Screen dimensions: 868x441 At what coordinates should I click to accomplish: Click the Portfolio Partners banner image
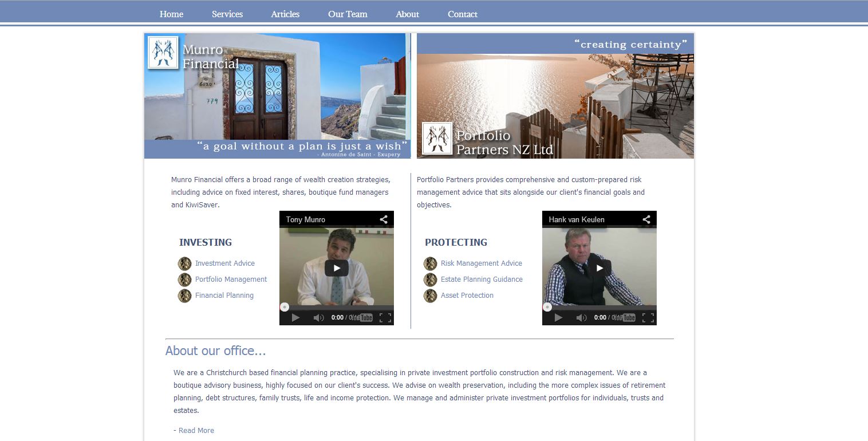pos(555,96)
